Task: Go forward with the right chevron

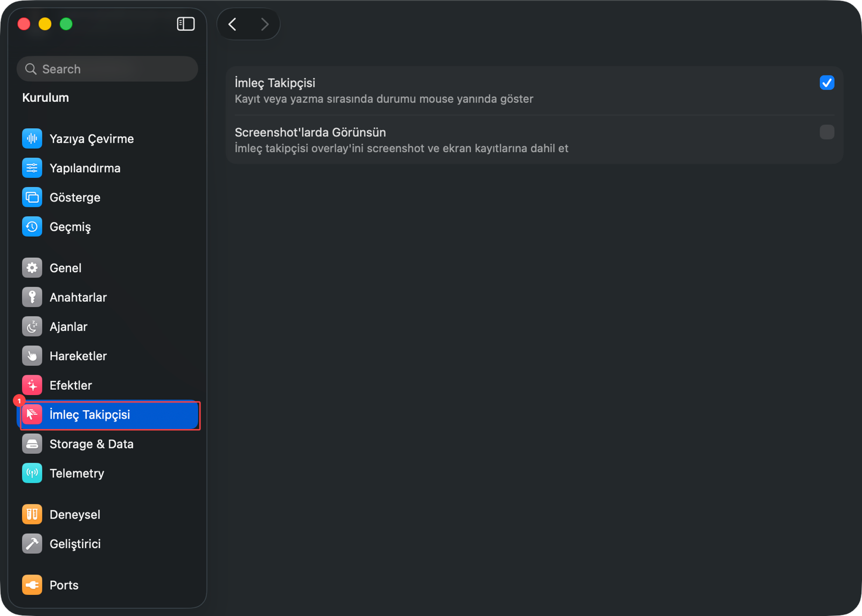Action: tap(265, 24)
